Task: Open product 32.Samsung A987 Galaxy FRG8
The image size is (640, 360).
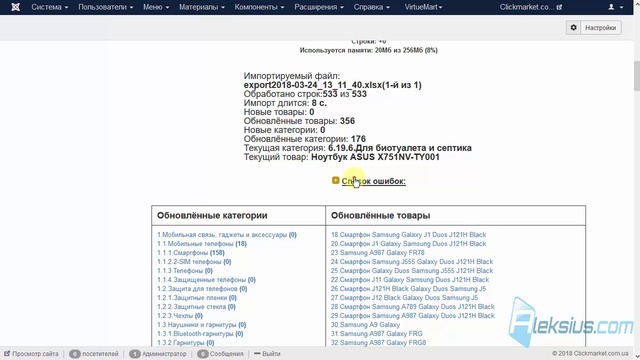Action: coord(378,342)
